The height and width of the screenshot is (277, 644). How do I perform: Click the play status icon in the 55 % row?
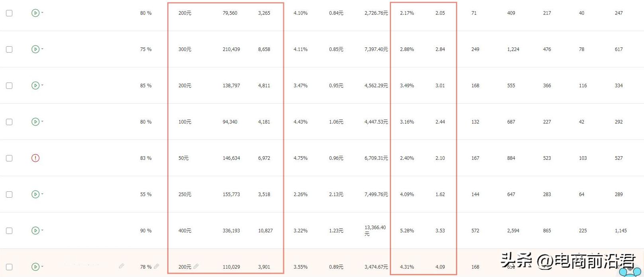(35, 194)
